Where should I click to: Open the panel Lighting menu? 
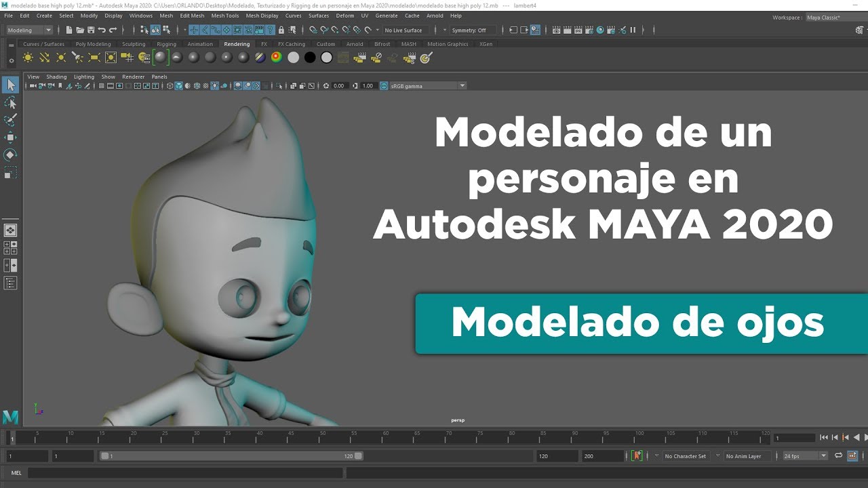(84, 77)
